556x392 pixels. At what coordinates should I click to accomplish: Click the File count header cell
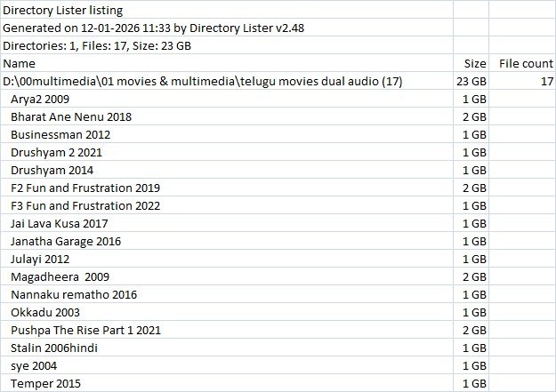tap(520, 64)
